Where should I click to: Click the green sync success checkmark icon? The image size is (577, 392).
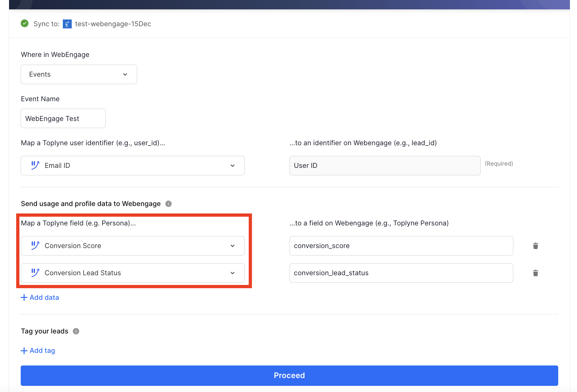click(x=25, y=24)
